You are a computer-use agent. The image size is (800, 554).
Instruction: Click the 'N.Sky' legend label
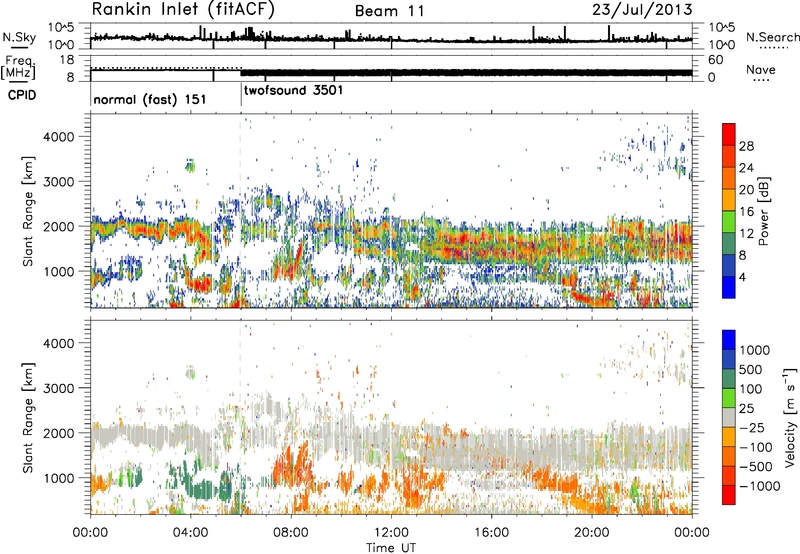(x=19, y=37)
